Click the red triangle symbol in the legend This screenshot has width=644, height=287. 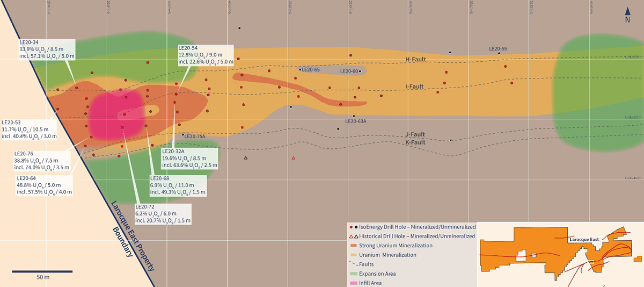point(351,236)
